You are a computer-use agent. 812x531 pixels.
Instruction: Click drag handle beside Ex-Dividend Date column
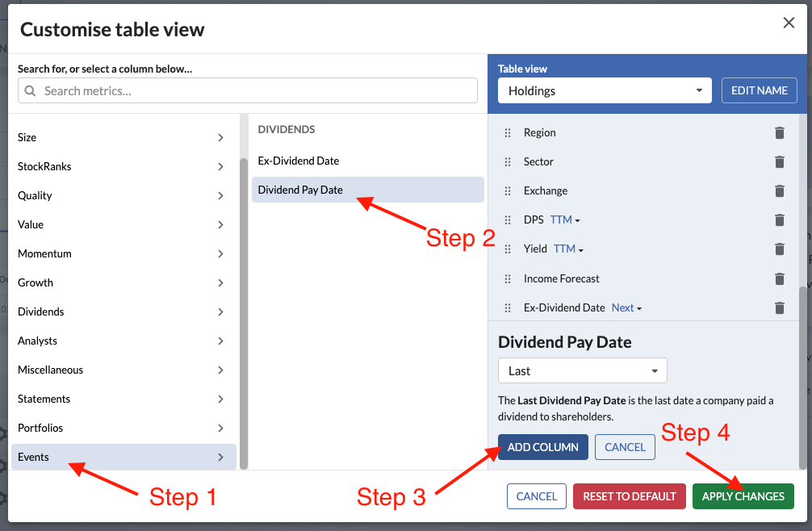click(508, 307)
